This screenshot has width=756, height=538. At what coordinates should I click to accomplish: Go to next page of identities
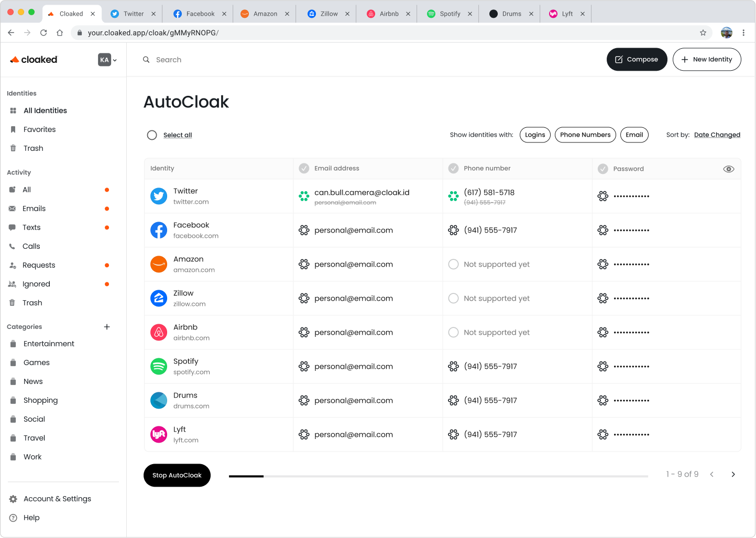[x=733, y=474]
